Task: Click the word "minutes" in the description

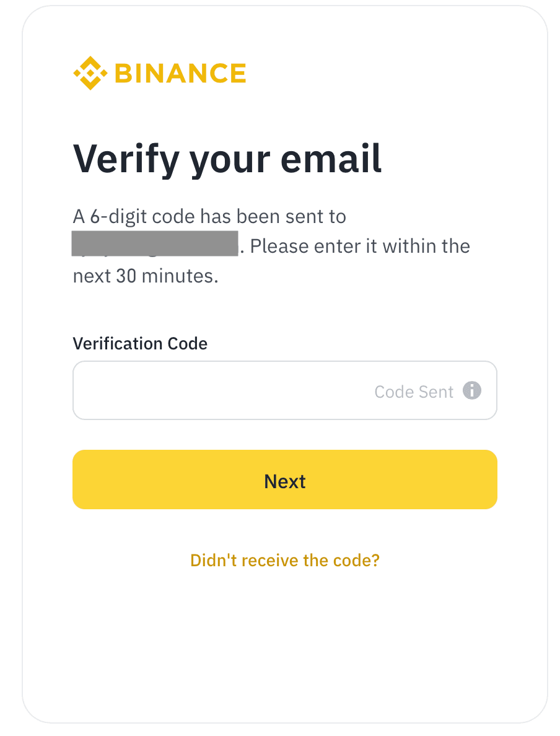Action: (x=178, y=276)
